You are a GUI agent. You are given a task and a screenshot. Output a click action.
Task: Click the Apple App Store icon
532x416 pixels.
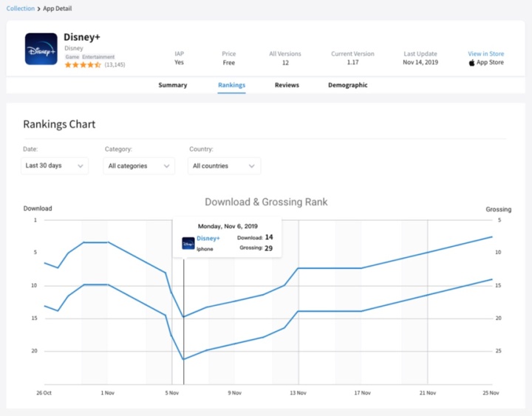pos(471,63)
